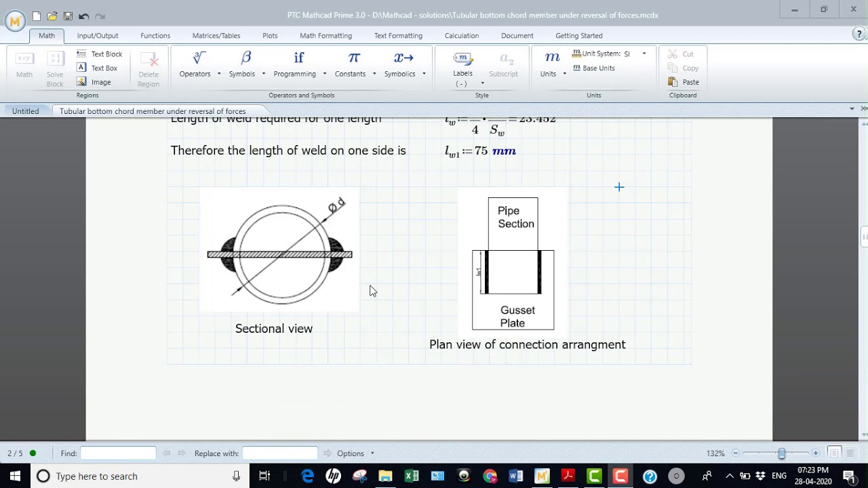Expand the Constants dropdown arrow
This screenshot has width=868, height=488.
pyautogui.click(x=374, y=74)
